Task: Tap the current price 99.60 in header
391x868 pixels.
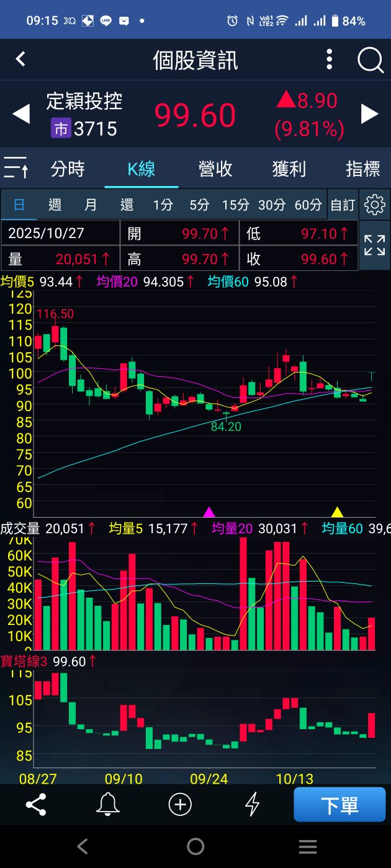Action: tap(195, 115)
